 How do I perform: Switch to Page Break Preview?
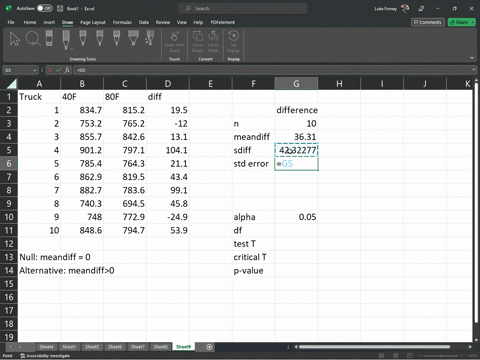(410, 356)
